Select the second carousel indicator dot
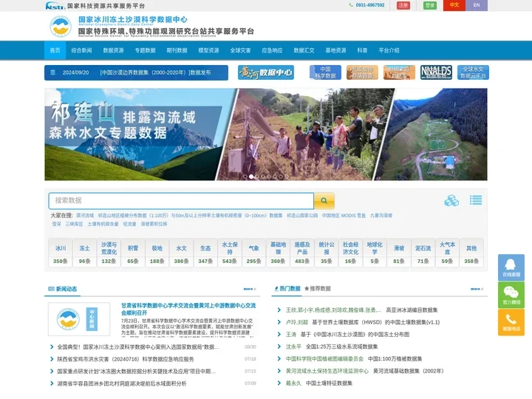The width and height of the screenshot is (532, 399). tap(251, 177)
